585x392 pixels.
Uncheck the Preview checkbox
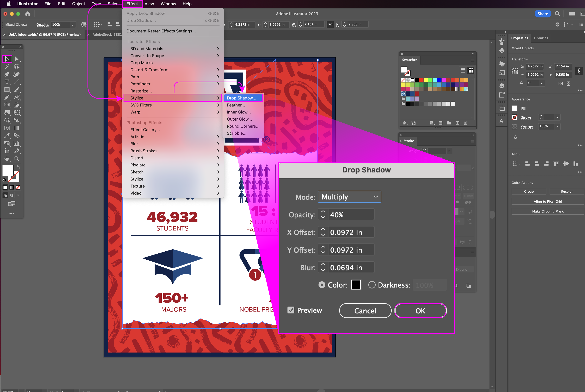pos(291,310)
